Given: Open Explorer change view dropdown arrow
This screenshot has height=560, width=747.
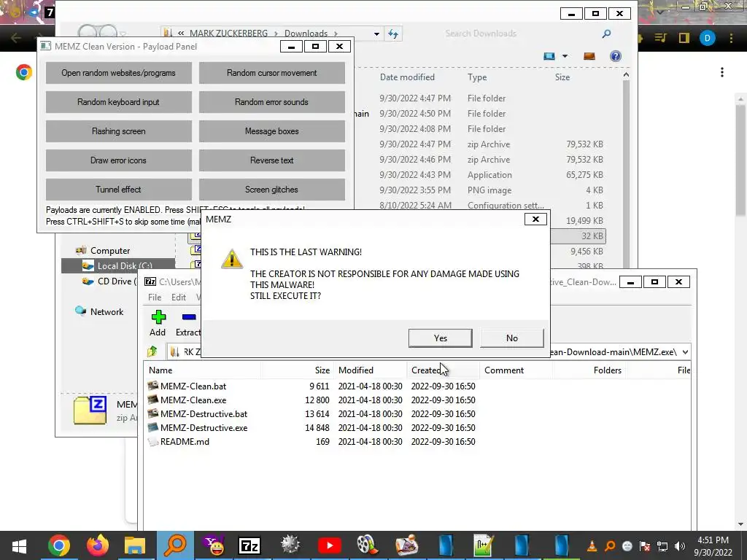Looking at the screenshot, I should [x=565, y=56].
